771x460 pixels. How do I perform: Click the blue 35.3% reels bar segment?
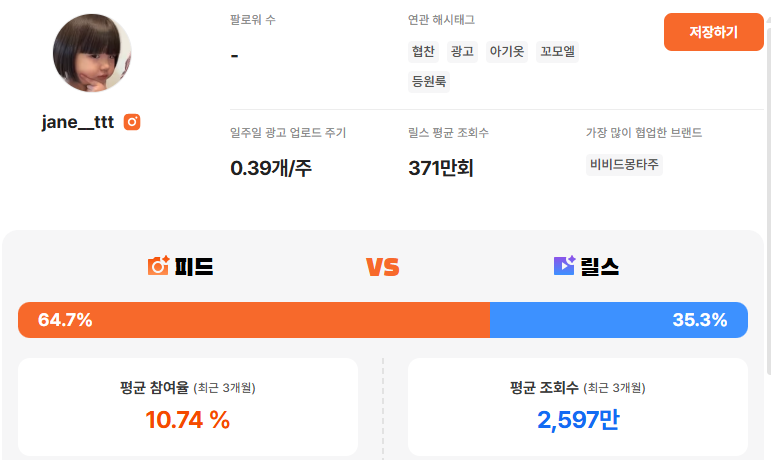(618, 320)
